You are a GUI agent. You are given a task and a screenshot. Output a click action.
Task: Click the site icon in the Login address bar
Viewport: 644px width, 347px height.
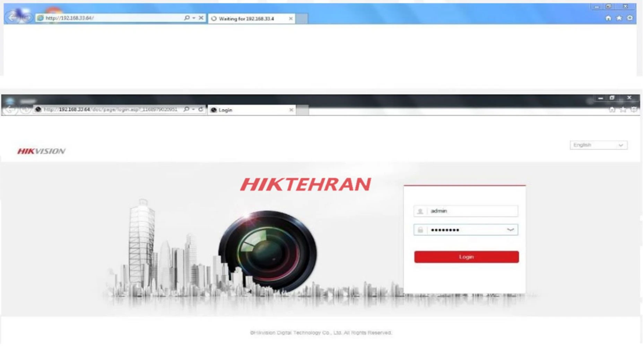click(x=38, y=109)
